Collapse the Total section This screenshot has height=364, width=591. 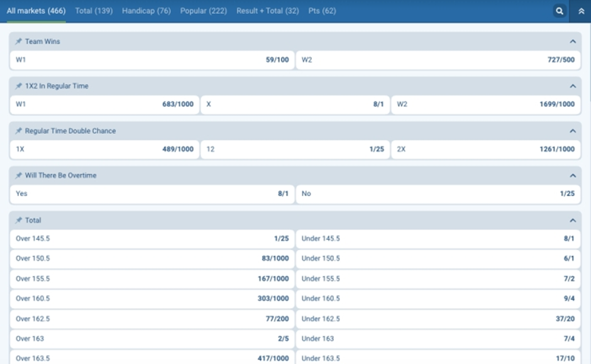coord(572,221)
